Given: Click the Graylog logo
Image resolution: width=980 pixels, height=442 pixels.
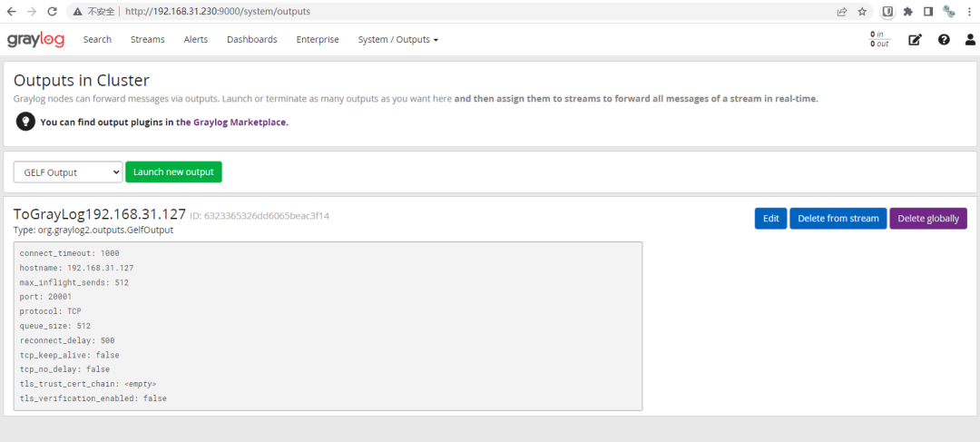Looking at the screenshot, I should [x=35, y=39].
